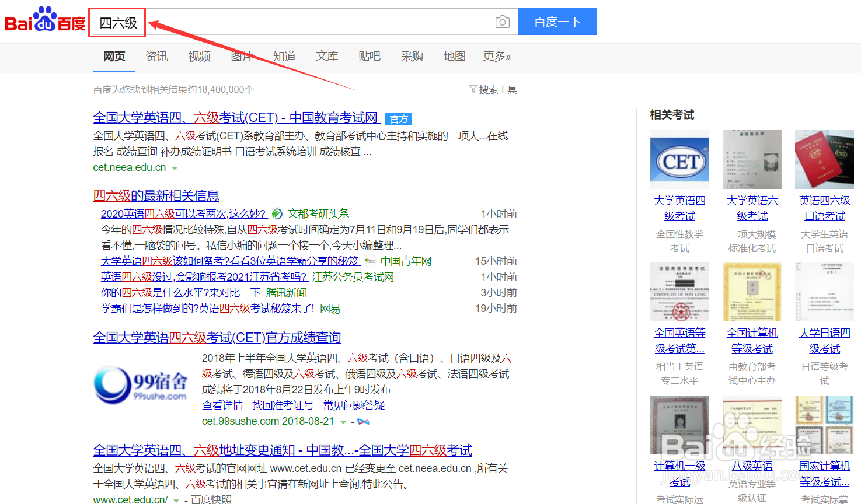
Task: Switch to the 知道 tab
Action: [x=284, y=56]
